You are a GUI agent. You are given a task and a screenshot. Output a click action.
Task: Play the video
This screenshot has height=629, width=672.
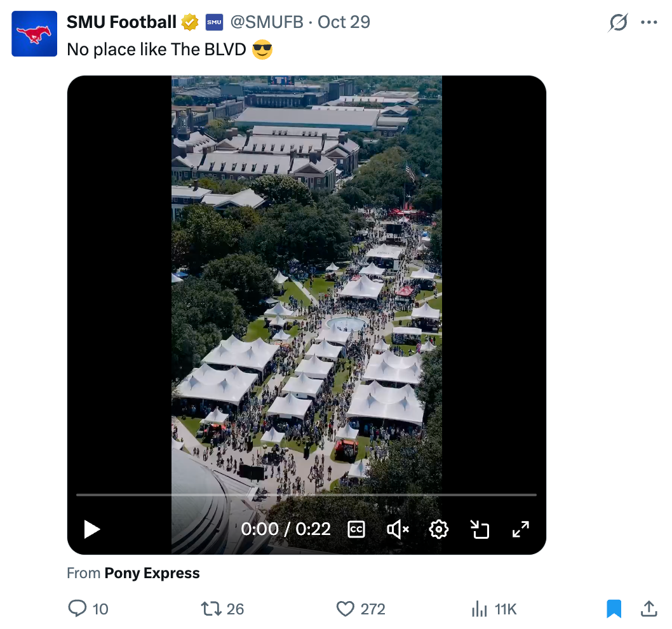pyautogui.click(x=92, y=529)
